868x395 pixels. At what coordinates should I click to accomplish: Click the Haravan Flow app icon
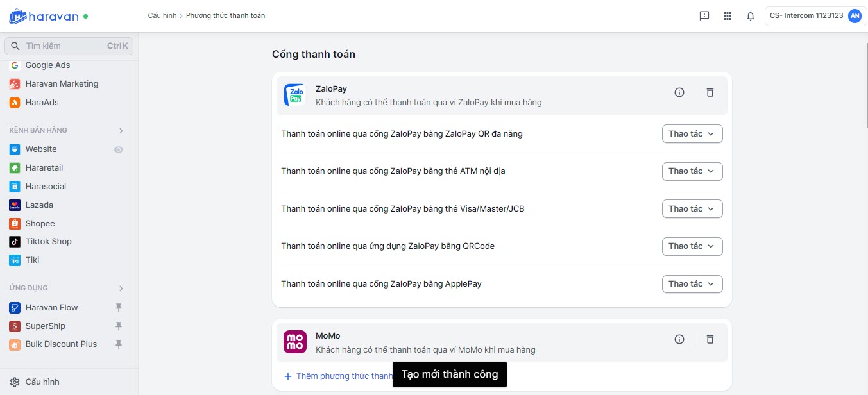[14, 308]
